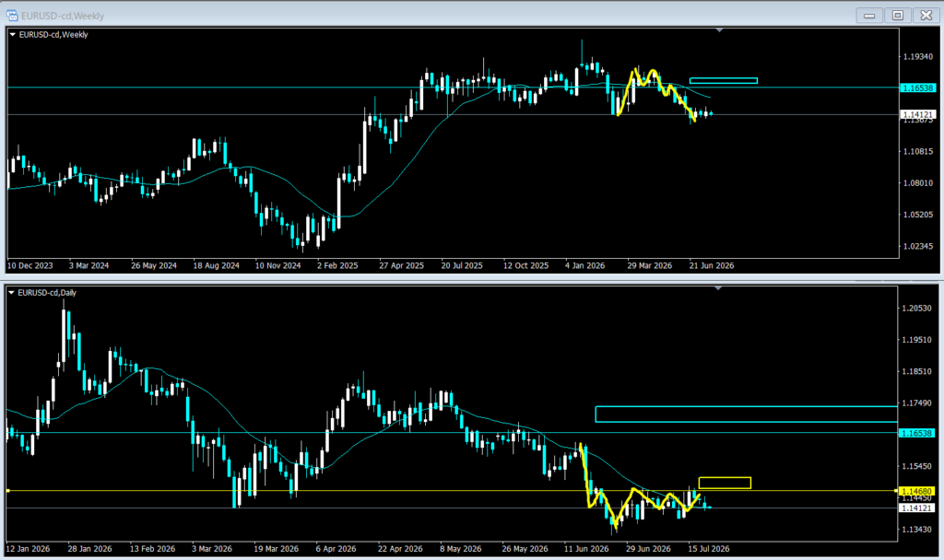
Task: Minimize the EURUSD-cd,Weekly chart window
Action: [869, 16]
